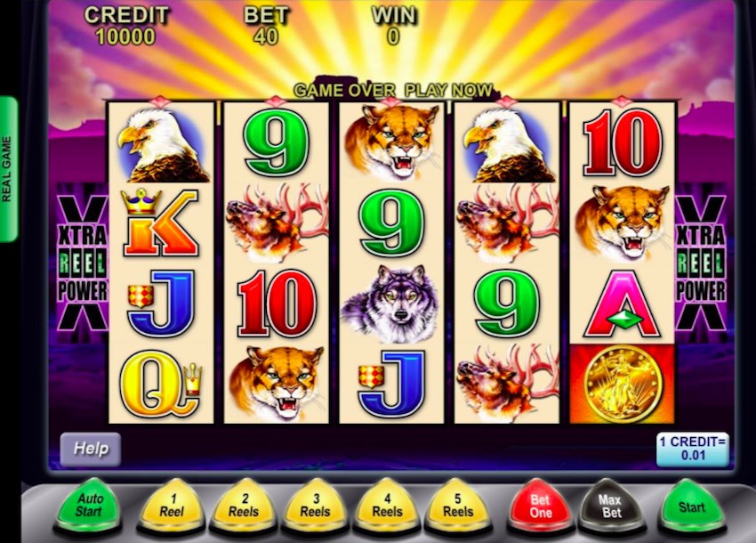Screen dimensions: 756x543
Task: Select the 1 Reel button
Action: click(x=173, y=507)
